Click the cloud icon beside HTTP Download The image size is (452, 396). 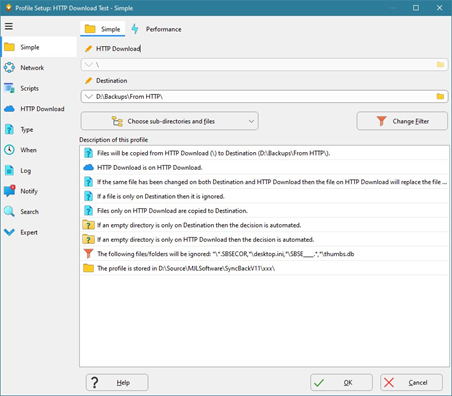(x=9, y=109)
